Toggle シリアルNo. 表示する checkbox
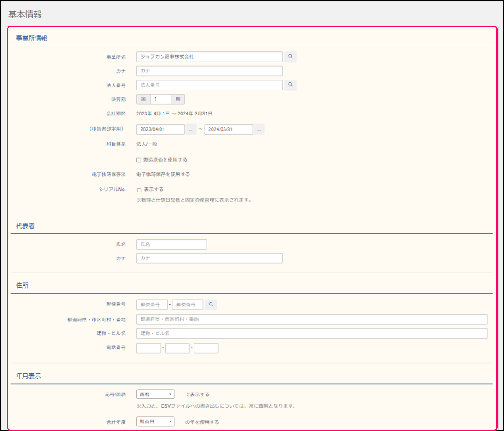Screen dimensions: 504x431 (139, 190)
